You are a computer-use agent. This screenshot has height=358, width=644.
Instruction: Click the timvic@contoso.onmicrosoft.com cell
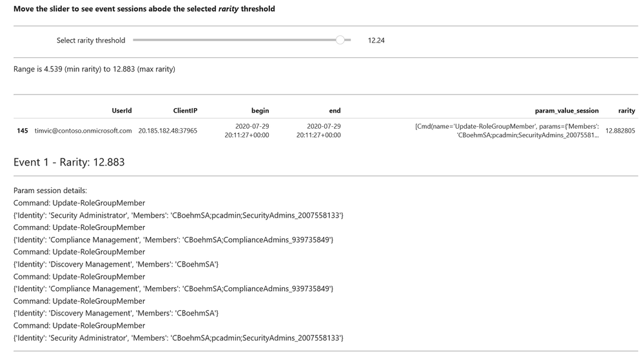pos(83,131)
